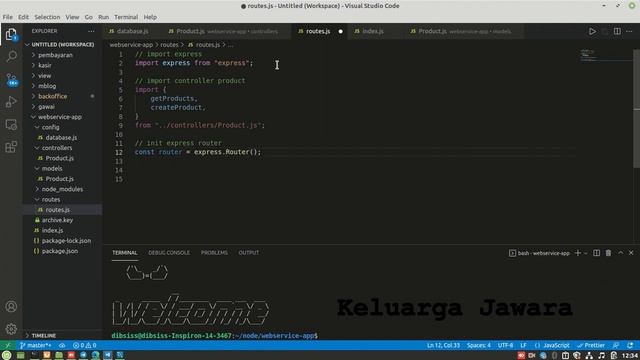Click the editor vertical scrollbar
This screenshot has width=640, height=360.
pos(636,108)
